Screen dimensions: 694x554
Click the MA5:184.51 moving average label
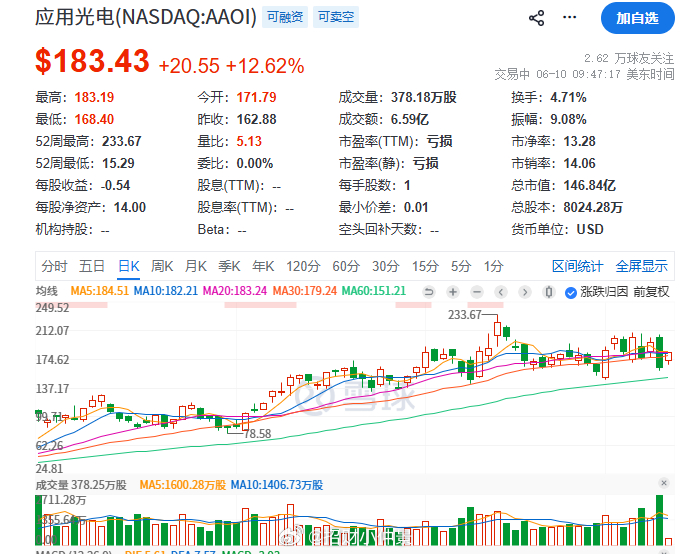point(100,291)
